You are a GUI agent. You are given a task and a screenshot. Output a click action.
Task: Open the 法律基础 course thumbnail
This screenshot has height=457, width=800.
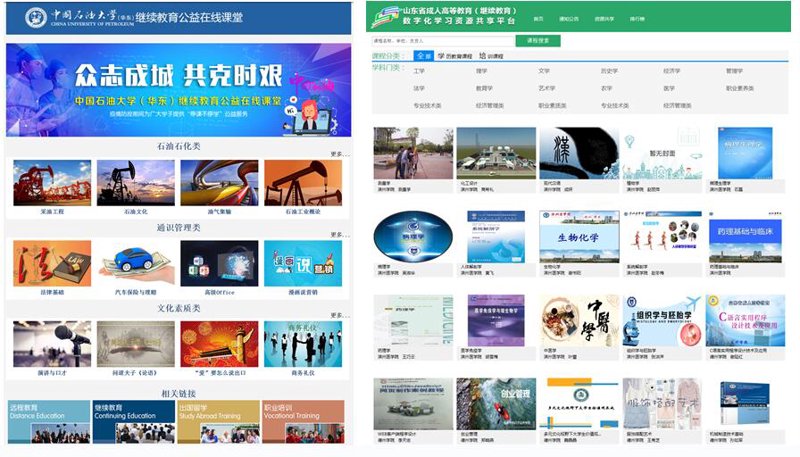click(52, 263)
